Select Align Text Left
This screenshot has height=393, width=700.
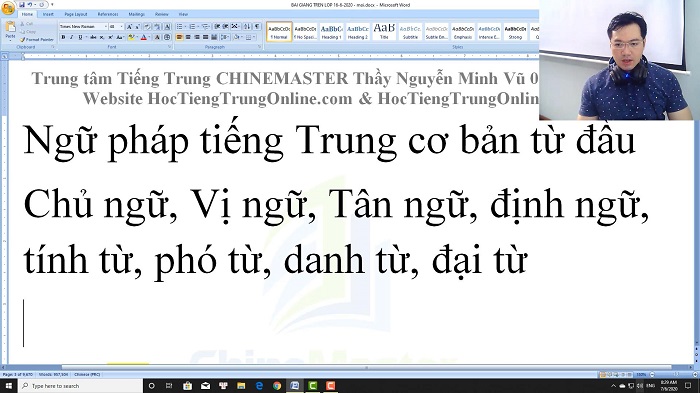pyautogui.click(x=179, y=38)
